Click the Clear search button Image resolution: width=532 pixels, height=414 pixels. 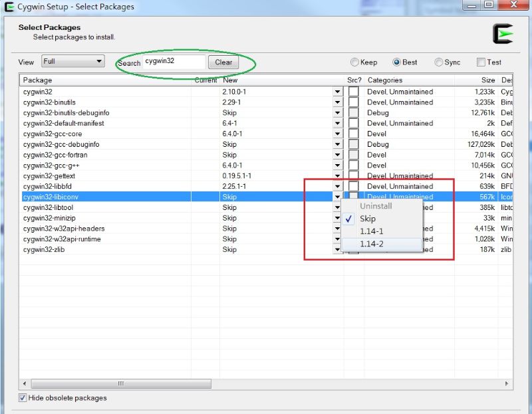[223, 62]
